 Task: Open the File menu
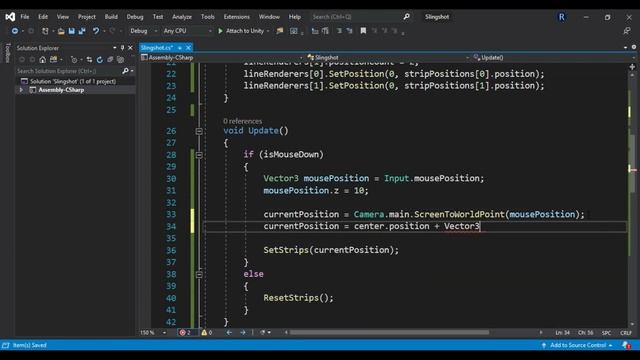pyautogui.click(x=25, y=17)
